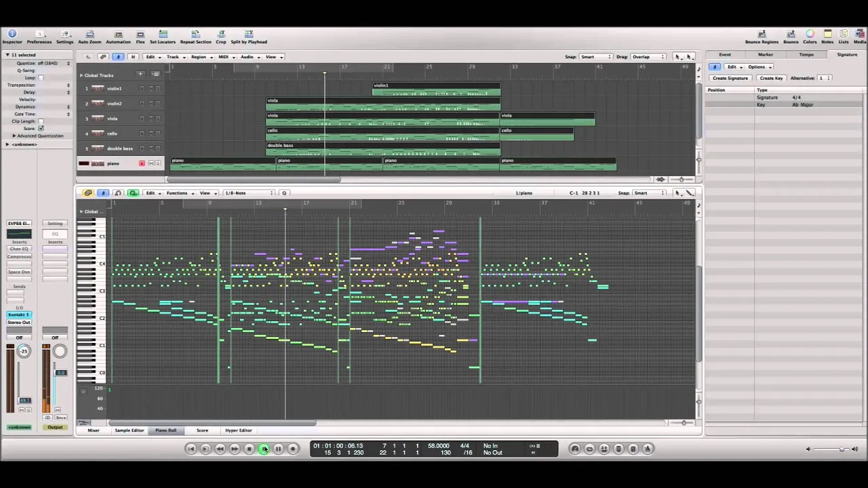
Task: Expand Advanced Quantization section
Action: tap(14, 136)
